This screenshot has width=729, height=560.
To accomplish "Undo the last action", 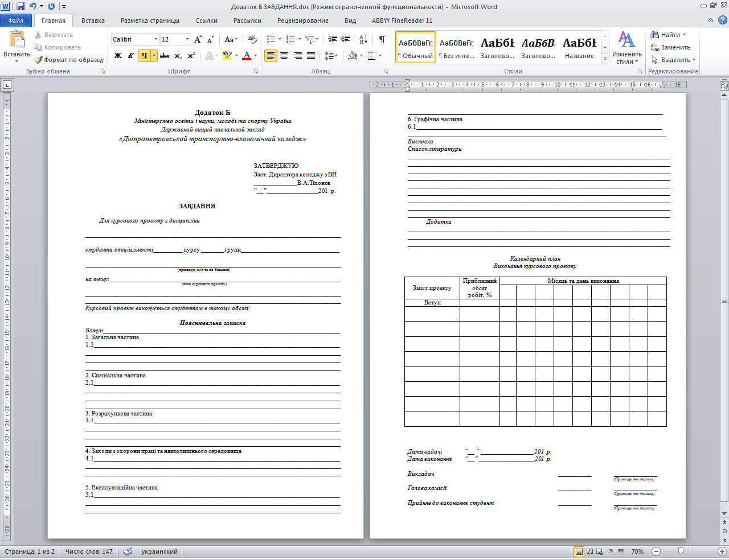I will (x=32, y=6).
